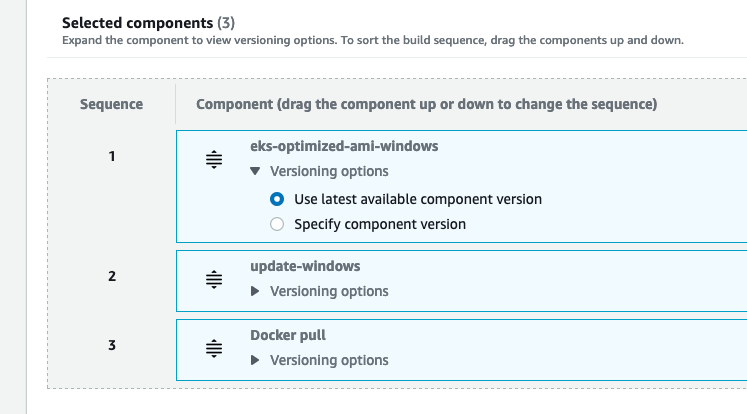The image size is (747, 414).
Task: Click sequence number 1
Action: coord(112,156)
